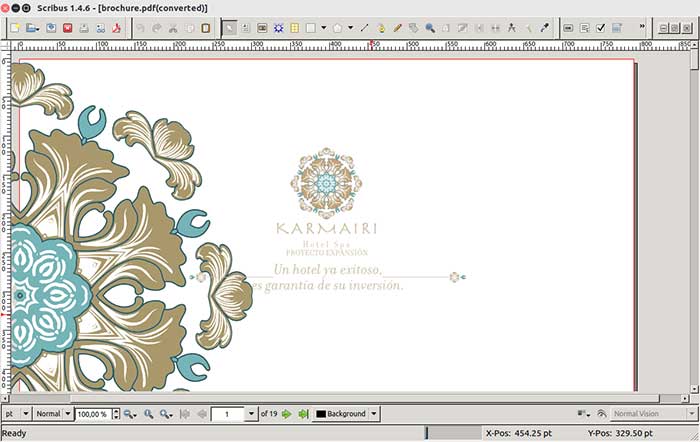
Task: Click the Paste clipboard icon
Action: click(x=206, y=28)
